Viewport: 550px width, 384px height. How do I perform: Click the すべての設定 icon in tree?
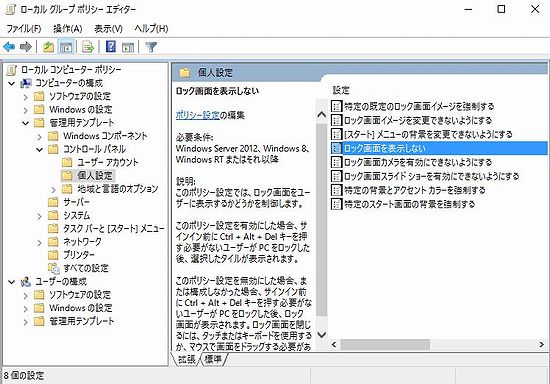tap(53, 268)
